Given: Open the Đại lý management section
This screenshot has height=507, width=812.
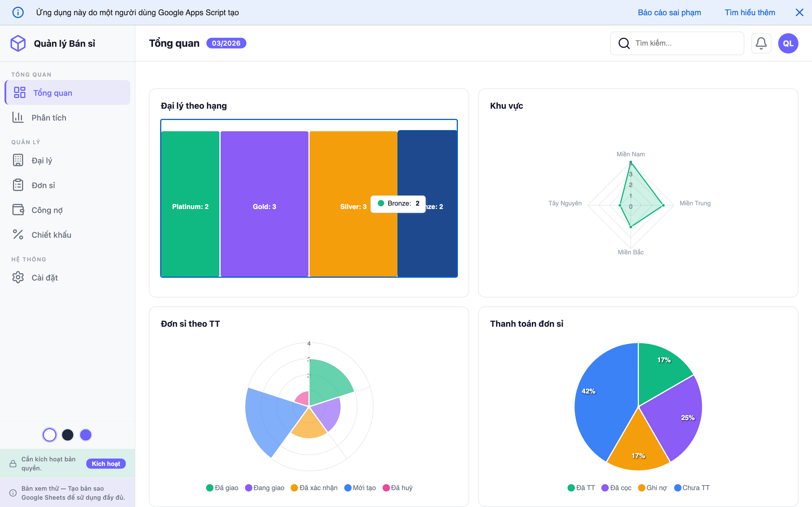Looking at the screenshot, I should 42,160.
